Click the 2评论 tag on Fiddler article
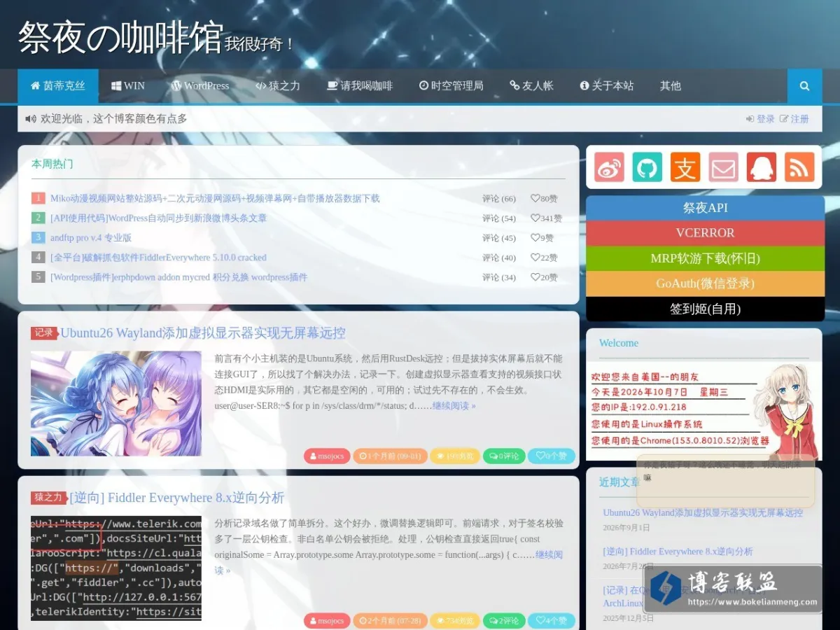Image resolution: width=840 pixels, height=630 pixels. (x=503, y=621)
